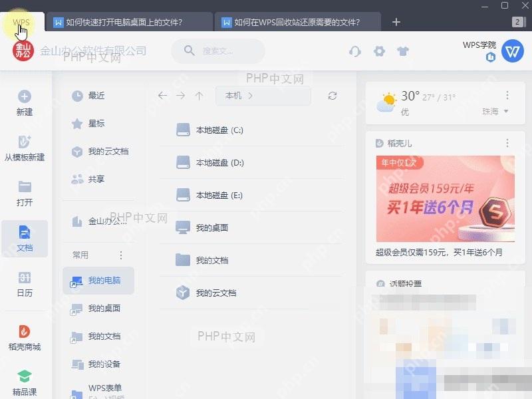Open WPS学院 link
The width and height of the screenshot is (532, 399).
point(479,45)
